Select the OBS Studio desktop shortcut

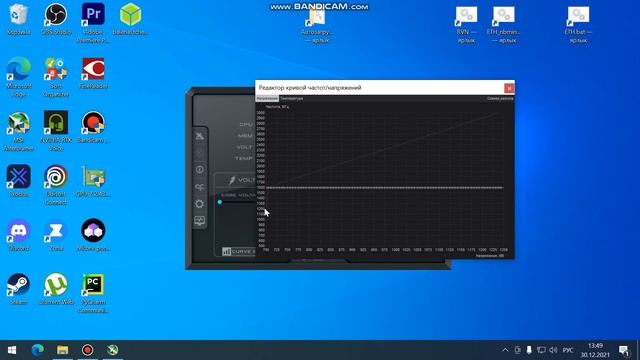(x=56, y=19)
